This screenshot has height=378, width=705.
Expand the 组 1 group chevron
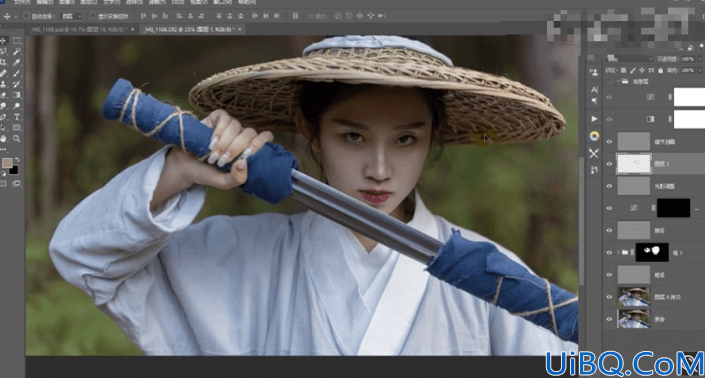[x=618, y=253]
